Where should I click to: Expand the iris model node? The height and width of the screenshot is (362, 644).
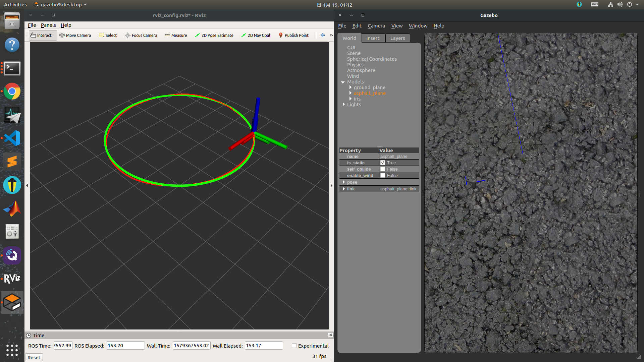click(351, 99)
